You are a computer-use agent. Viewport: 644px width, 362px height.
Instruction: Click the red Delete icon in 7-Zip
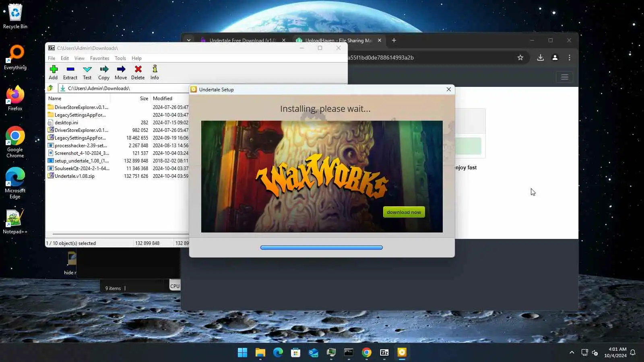coord(138,72)
